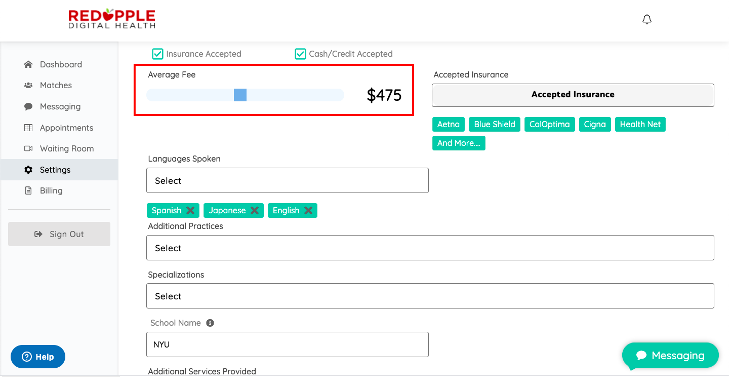Toggle the Cash/Credit Accepted checkbox
The height and width of the screenshot is (377, 729).
(300, 54)
